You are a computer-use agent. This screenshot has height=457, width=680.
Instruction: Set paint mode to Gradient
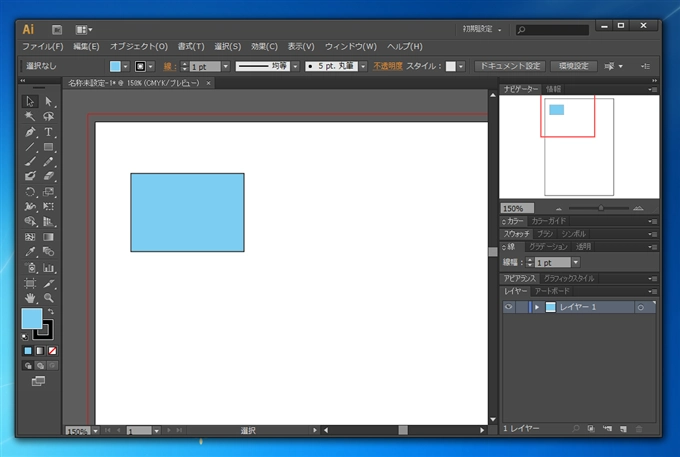click(x=40, y=351)
